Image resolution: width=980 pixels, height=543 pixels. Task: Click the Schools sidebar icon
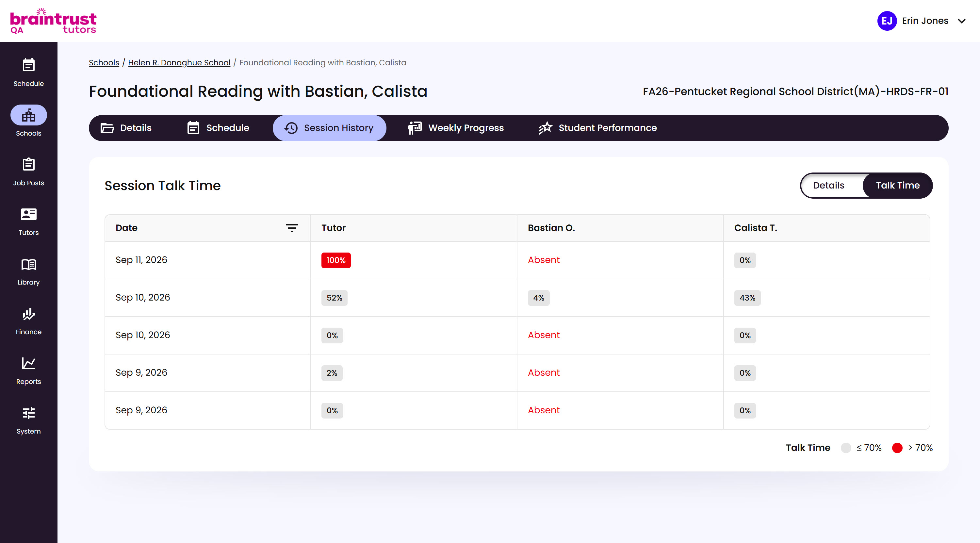point(28,115)
